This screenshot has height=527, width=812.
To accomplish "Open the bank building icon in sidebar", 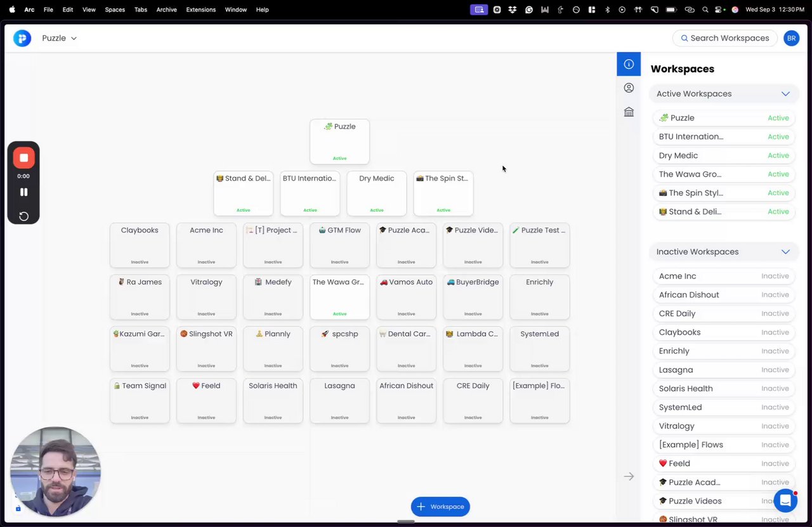I will 629,112.
